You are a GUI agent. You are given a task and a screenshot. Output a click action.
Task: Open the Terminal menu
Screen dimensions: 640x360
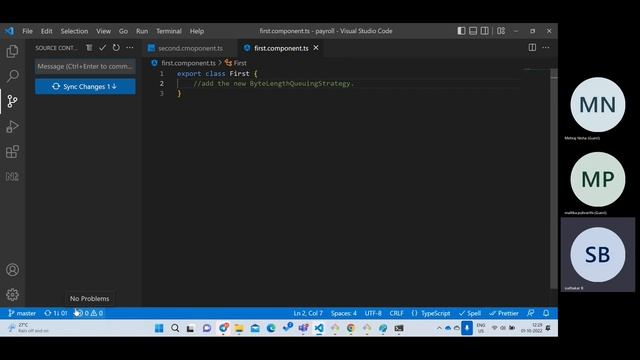point(169,31)
